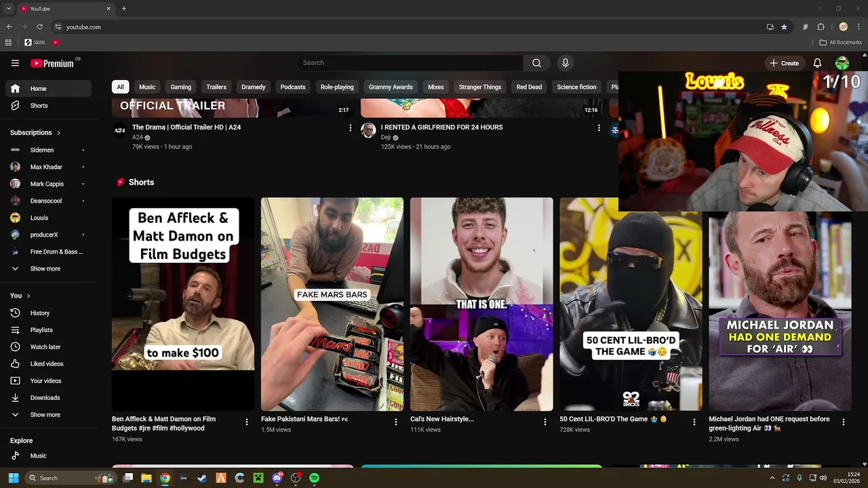Open the A24 channel avatar
Screen dimensions: 868x488
coord(119,130)
